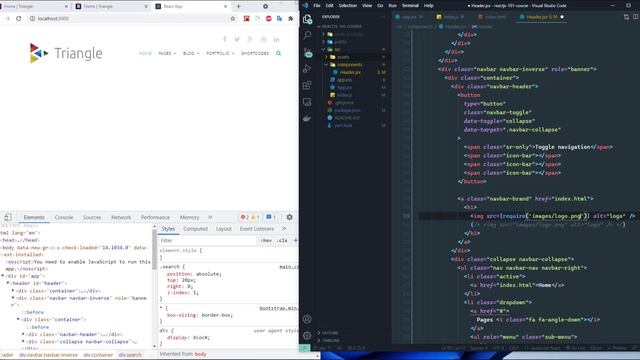This screenshot has height=360, width=640.
Task: Open the Manage gear in VS Code activity bar
Action: [307, 336]
